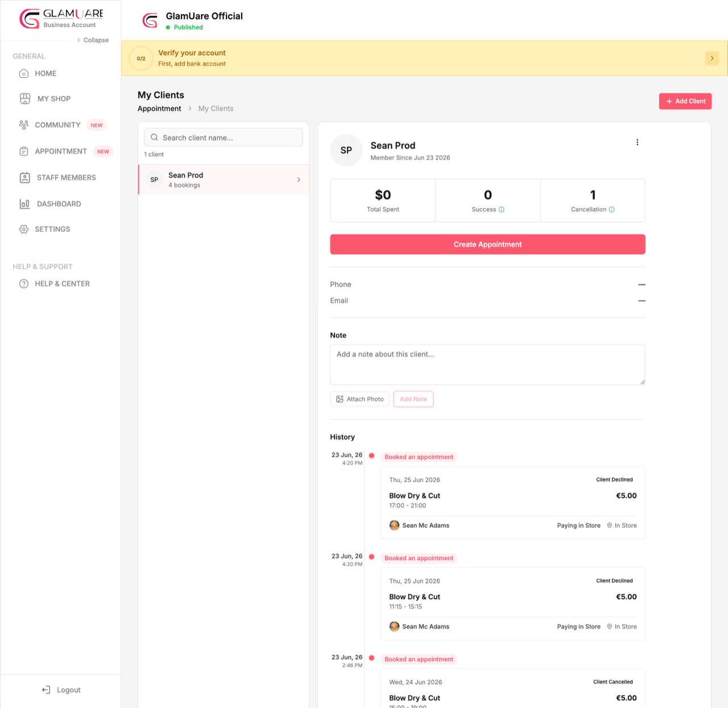
Task: Click the search magnifier icon in the client search
Action: [154, 137]
